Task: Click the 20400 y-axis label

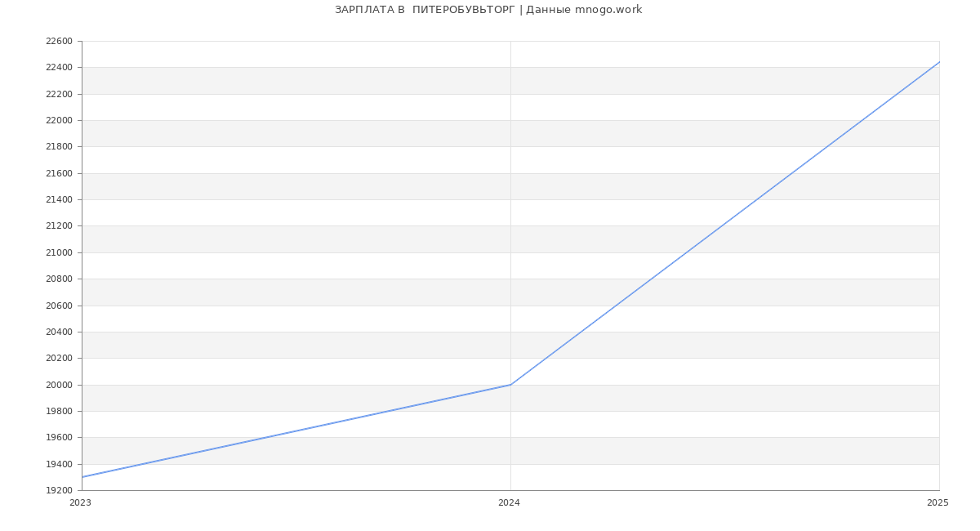Action: tap(60, 332)
